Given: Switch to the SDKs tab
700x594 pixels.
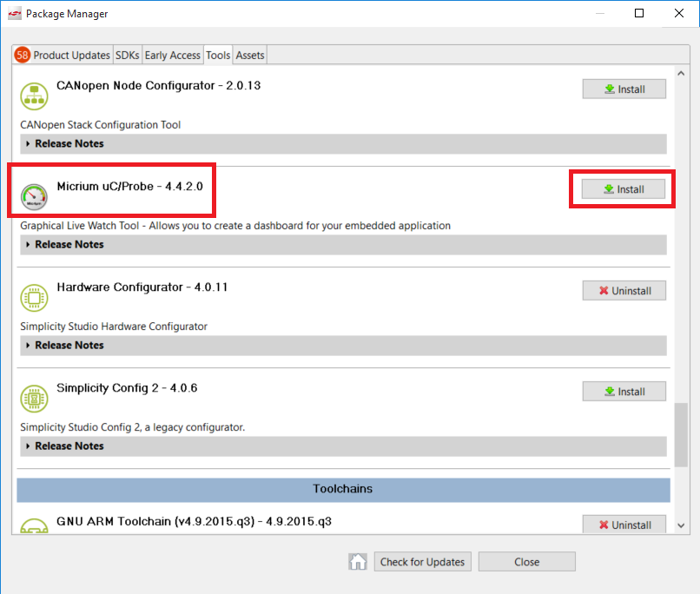Looking at the screenshot, I should click(x=127, y=55).
